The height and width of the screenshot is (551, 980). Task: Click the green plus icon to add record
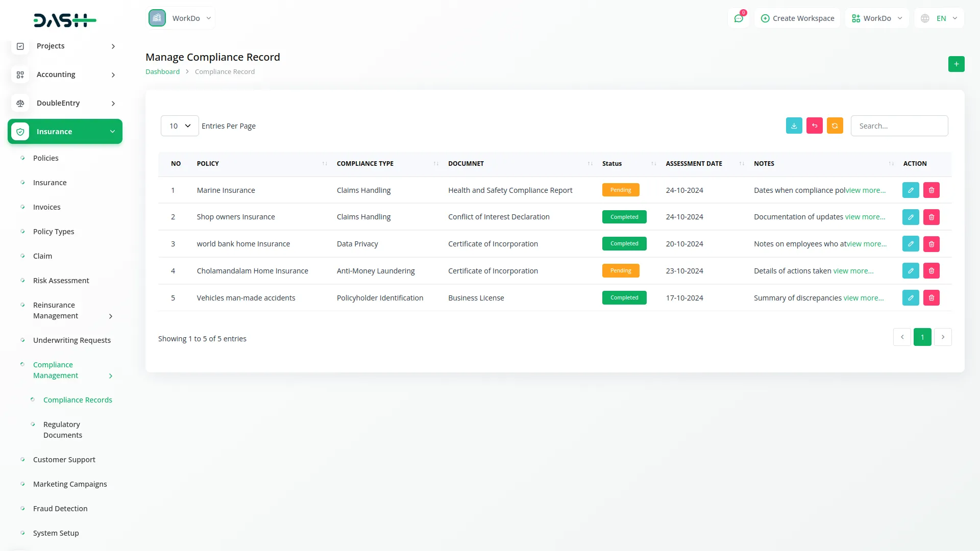(x=957, y=64)
